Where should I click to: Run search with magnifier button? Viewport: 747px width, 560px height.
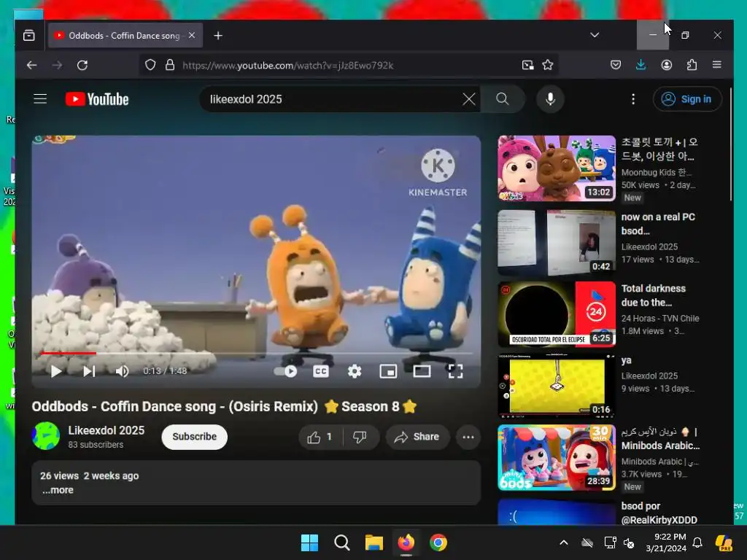pyautogui.click(x=503, y=99)
